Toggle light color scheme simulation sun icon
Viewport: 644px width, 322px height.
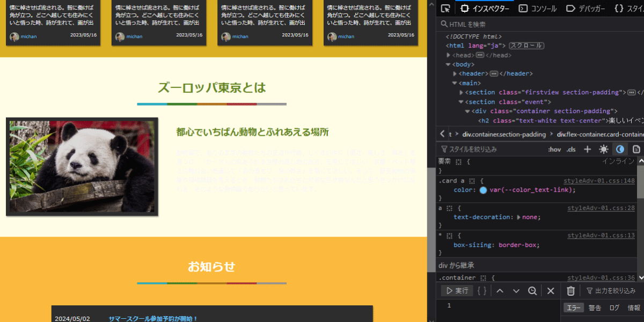(604, 149)
